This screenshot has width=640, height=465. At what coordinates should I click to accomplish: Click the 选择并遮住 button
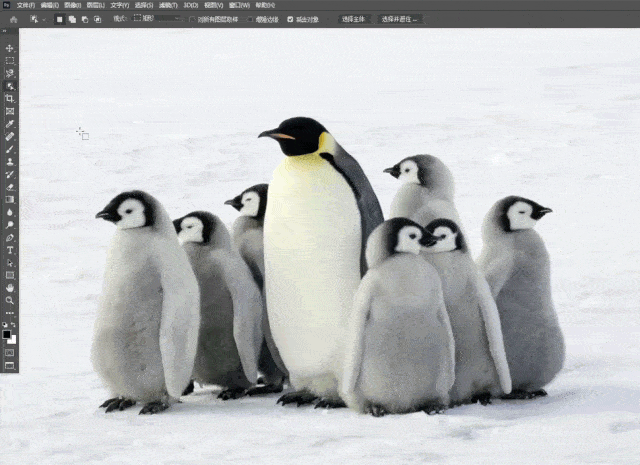[x=400, y=19]
